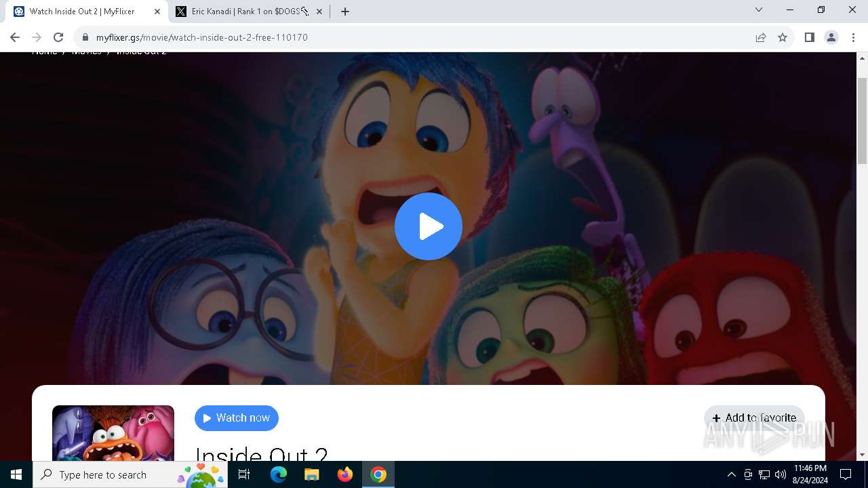Open the taskbar clock and date

point(810,474)
